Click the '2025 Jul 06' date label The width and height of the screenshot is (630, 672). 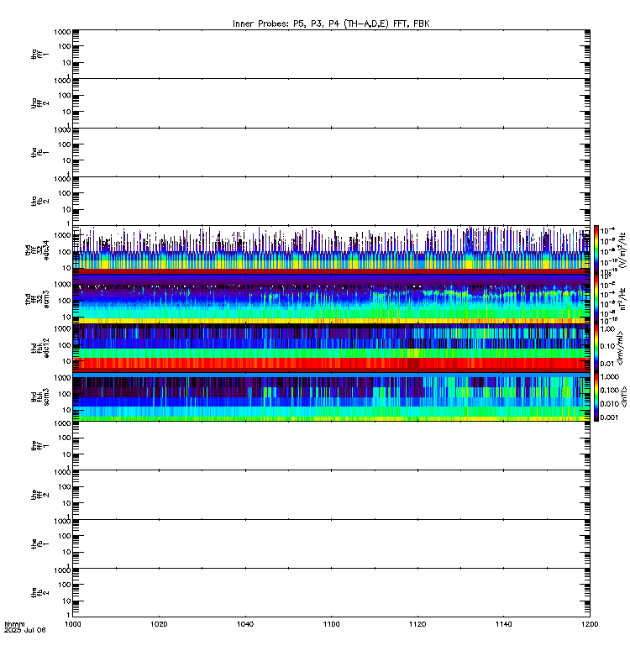(x=24, y=630)
